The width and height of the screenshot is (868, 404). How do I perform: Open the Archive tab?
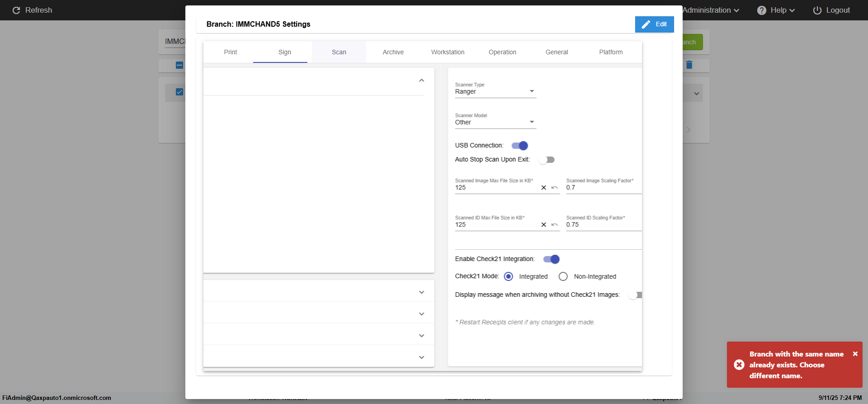(x=393, y=52)
